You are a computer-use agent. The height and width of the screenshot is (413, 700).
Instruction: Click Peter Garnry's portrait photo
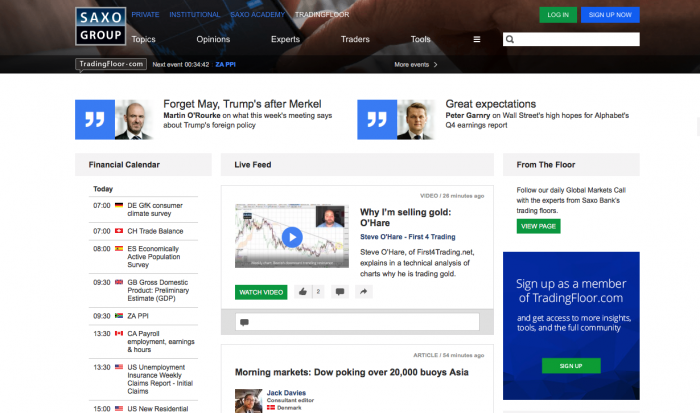click(x=416, y=120)
